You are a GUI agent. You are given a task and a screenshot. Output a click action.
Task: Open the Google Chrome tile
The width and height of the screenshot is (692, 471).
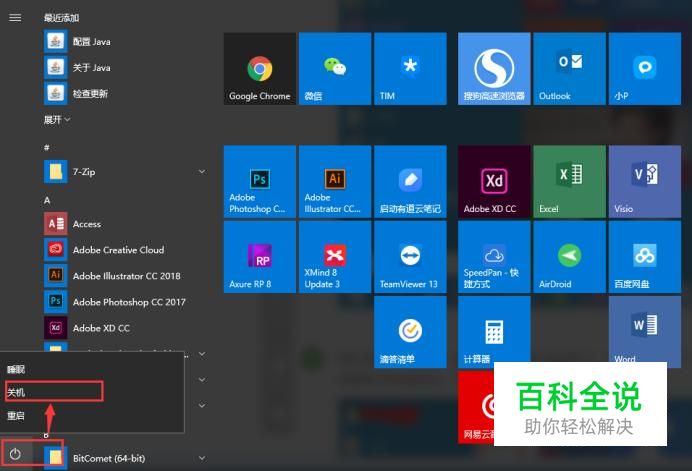coord(260,68)
